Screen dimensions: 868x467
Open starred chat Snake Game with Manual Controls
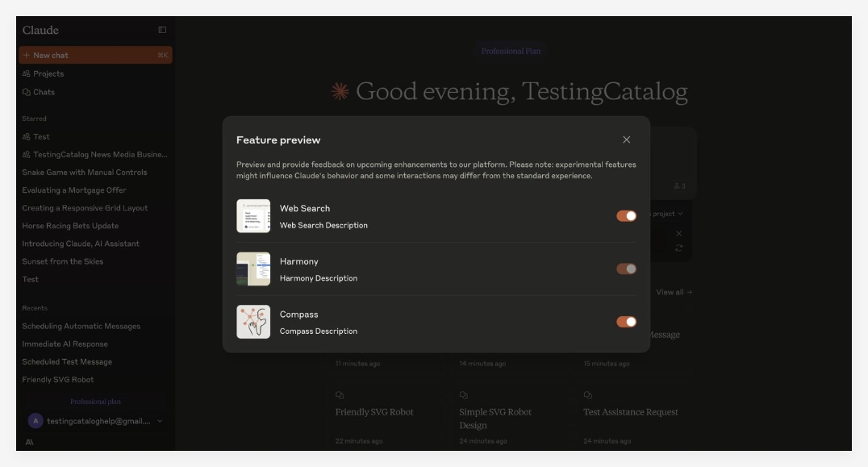point(85,172)
